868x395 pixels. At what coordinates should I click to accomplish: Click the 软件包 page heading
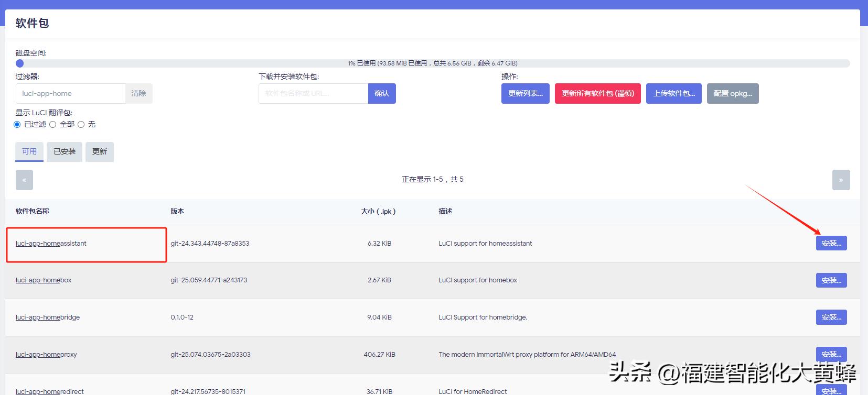pos(32,23)
